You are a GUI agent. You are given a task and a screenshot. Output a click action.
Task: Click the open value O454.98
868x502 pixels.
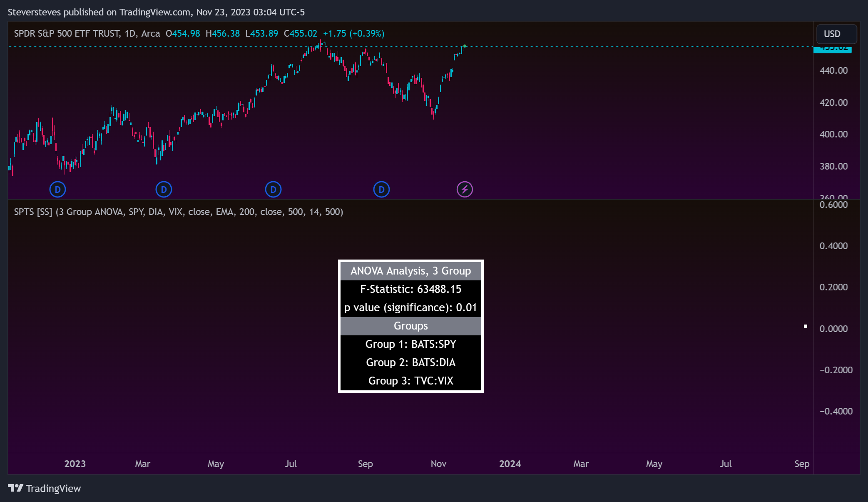183,33
